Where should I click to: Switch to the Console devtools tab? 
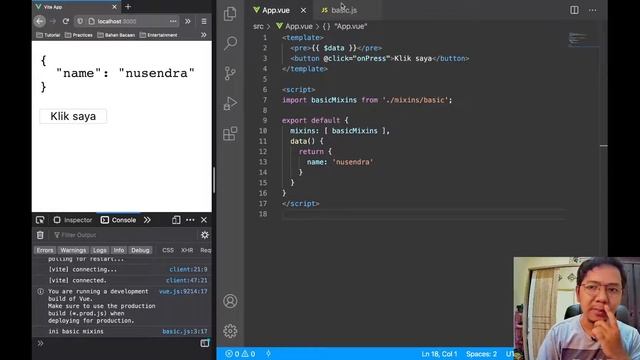pos(118,220)
